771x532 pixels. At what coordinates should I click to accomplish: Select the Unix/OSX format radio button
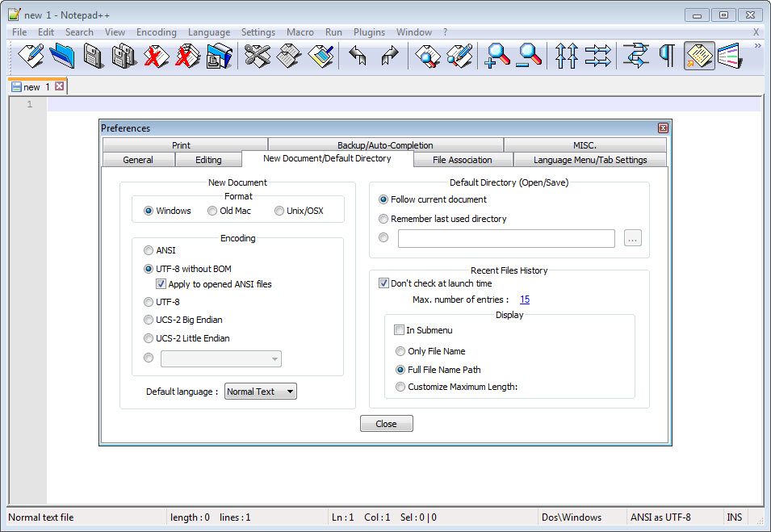[x=279, y=211]
